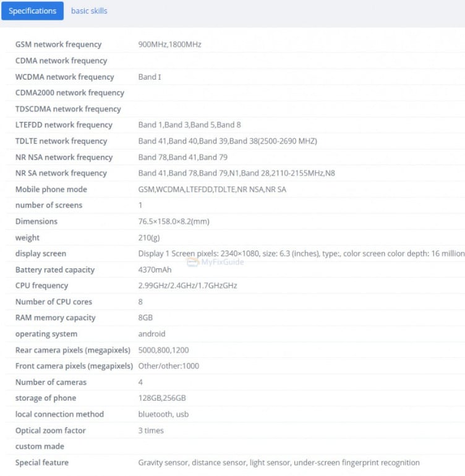Switch to the basic skills tab
Screen dimensions: 465x476
coord(89,11)
